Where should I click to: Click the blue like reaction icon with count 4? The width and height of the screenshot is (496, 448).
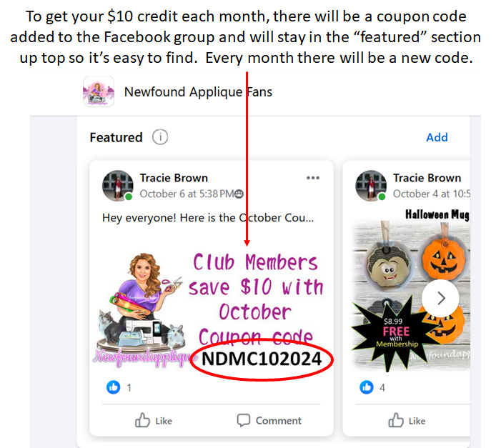(367, 387)
